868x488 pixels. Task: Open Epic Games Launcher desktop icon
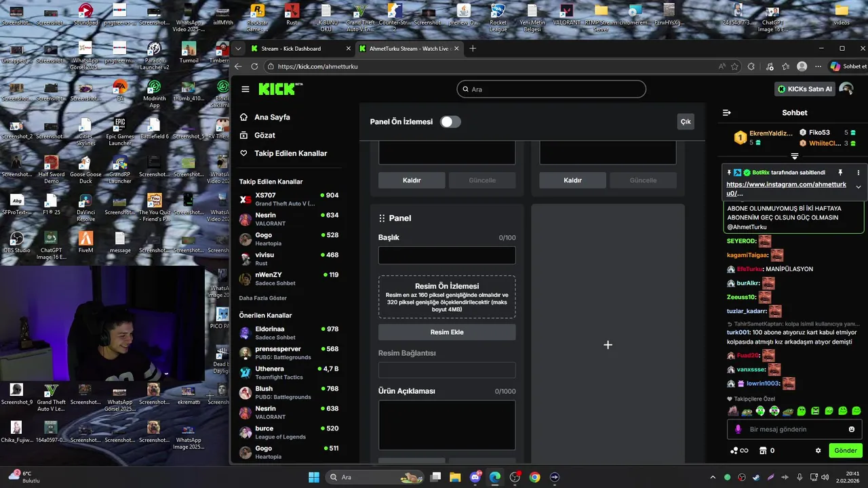(x=119, y=132)
